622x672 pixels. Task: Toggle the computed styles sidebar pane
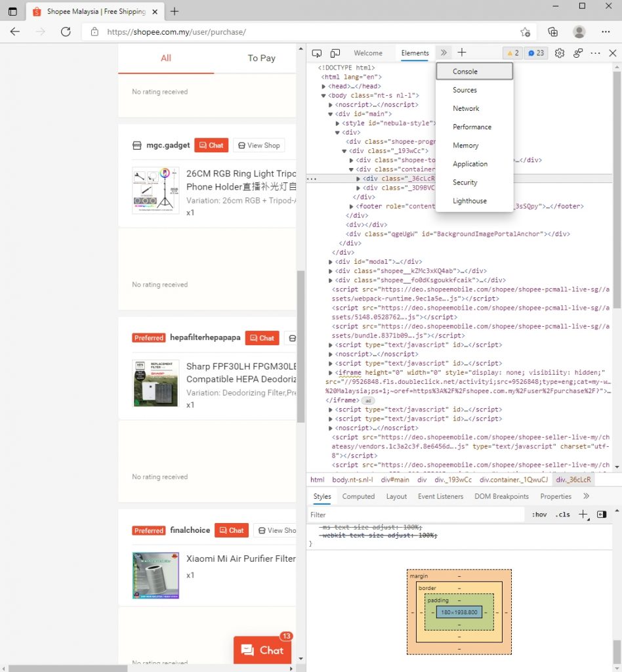pyautogui.click(x=602, y=514)
